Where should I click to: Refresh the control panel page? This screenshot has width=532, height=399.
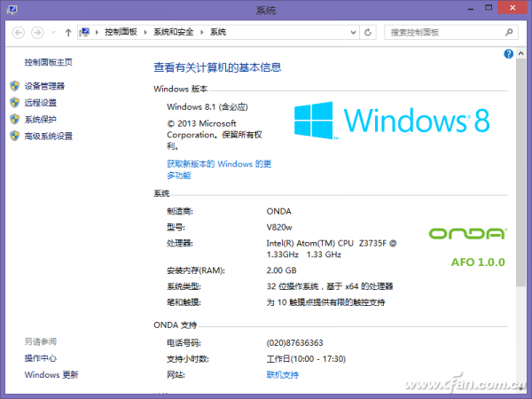368,33
